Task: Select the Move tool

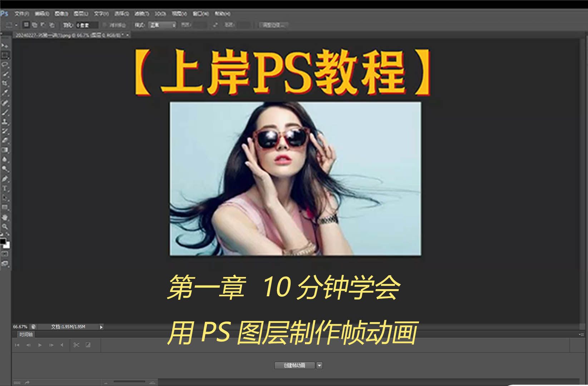Action: pyautogui.click(x=5, y=46)
